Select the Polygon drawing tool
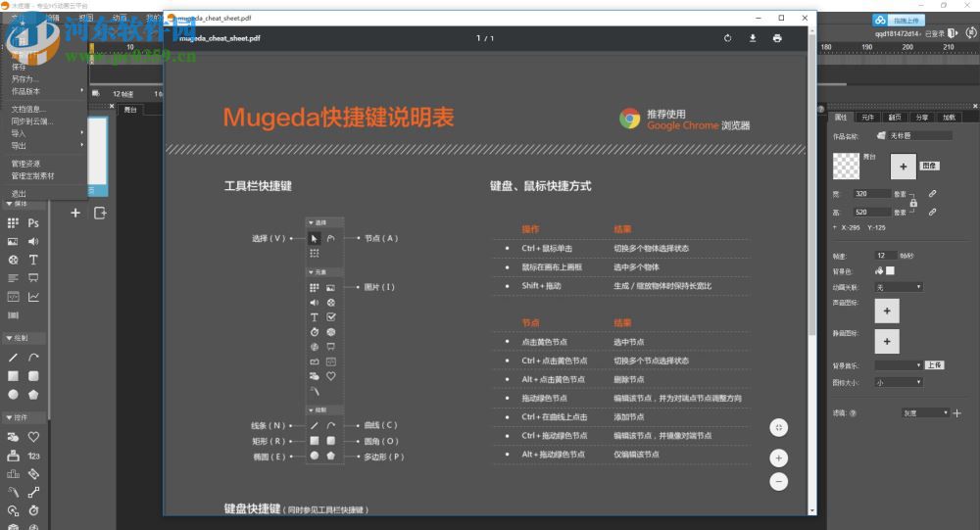This screenshot has height=530, width=980. click(x=33, y=395)
